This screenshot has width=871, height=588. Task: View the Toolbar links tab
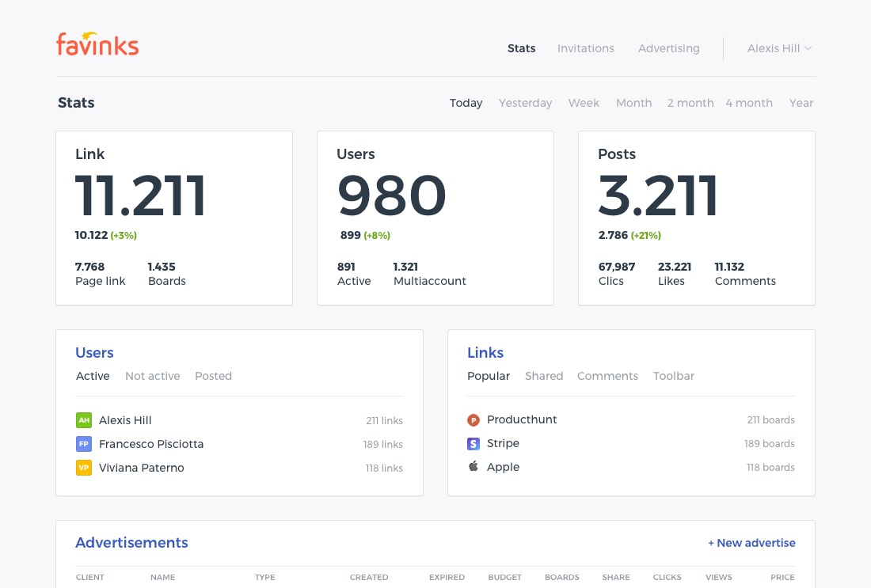click(673, 376)
